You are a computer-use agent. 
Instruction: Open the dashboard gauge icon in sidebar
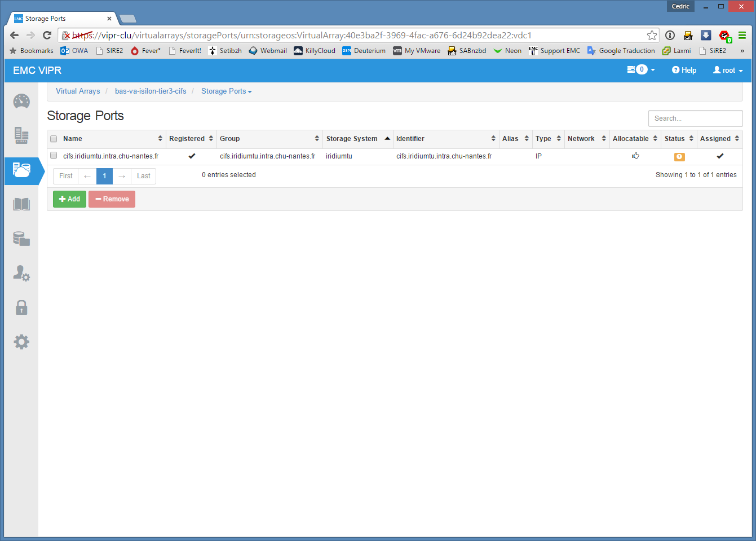point(21,102)
